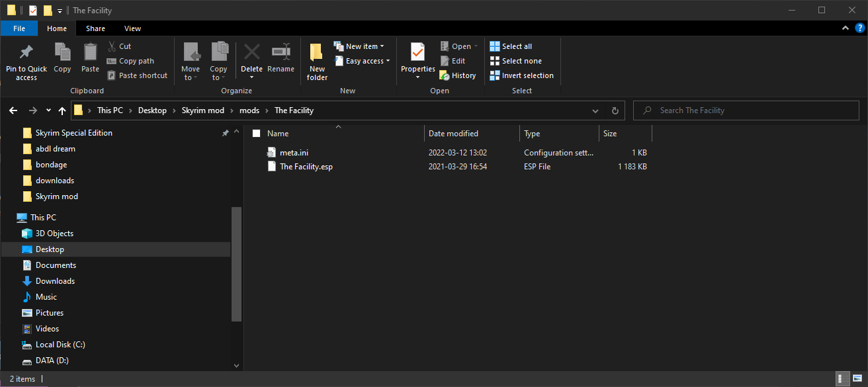This screenshot has height=387, width=868.
Task: Open the Move to menu
Action: click(191, 62)
